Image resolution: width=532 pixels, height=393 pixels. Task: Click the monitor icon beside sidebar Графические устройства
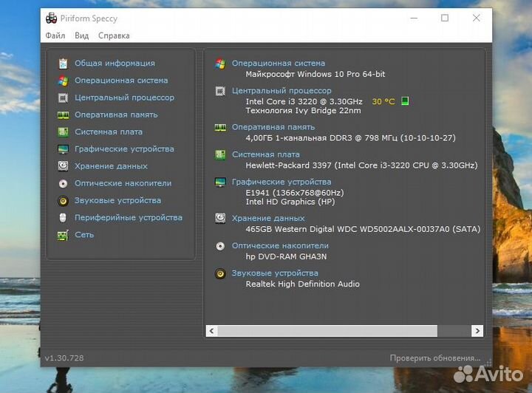point(63,149)
